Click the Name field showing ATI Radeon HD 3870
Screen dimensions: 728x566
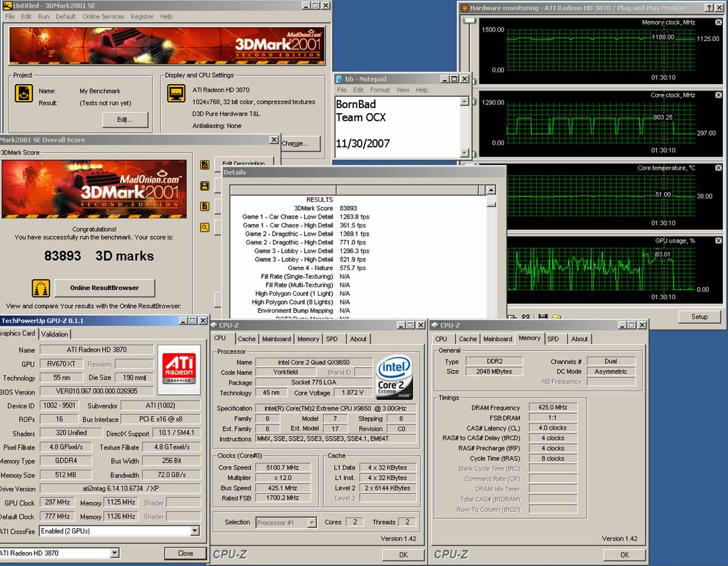point(96,350)
